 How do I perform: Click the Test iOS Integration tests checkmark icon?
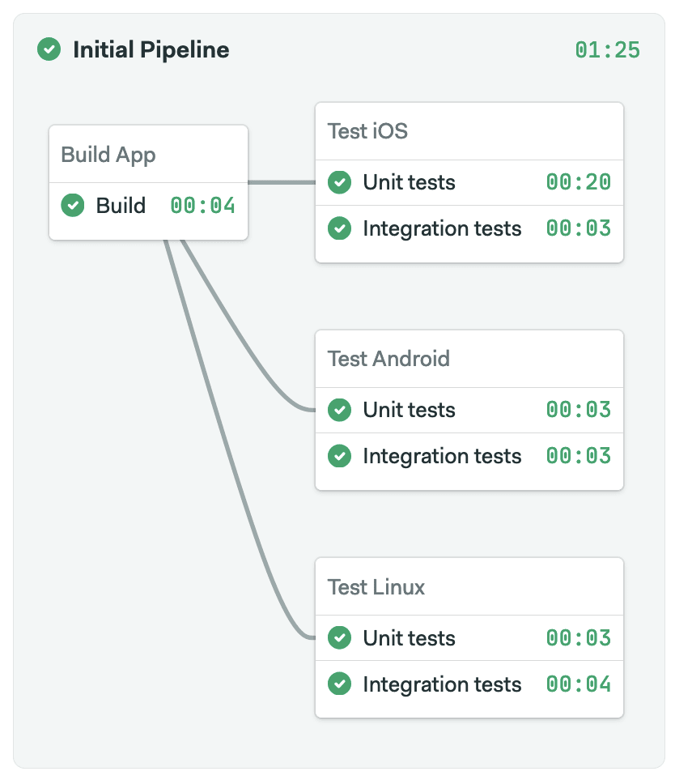339,228
